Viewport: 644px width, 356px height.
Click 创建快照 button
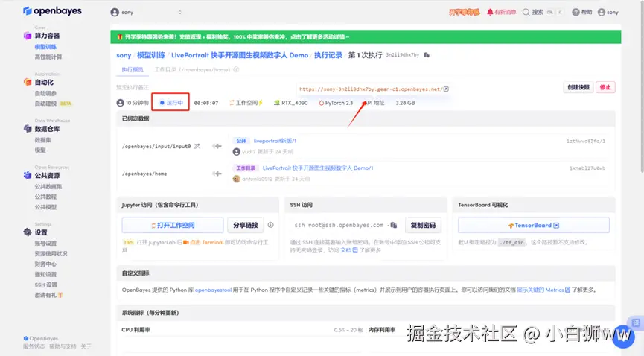pos(578,87)
